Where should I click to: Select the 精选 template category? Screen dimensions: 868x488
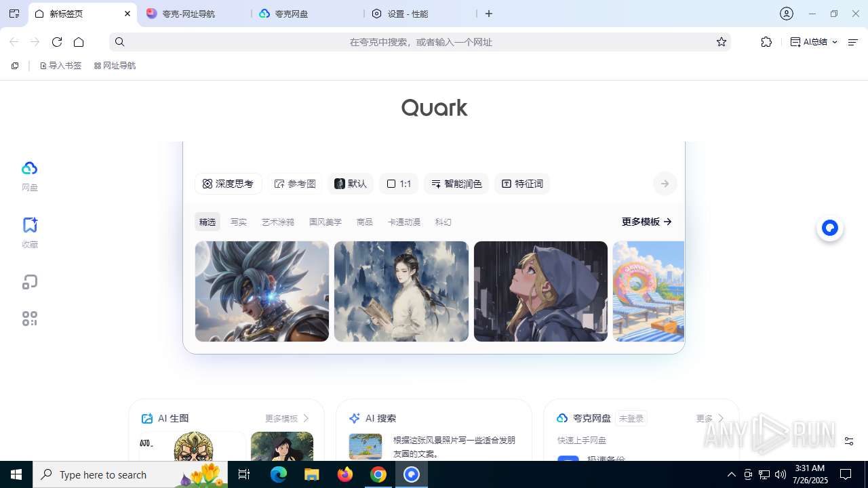(208, 222)
